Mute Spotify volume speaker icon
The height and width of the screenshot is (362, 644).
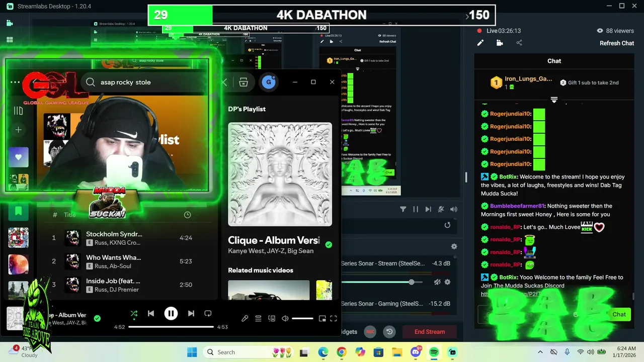(285, 318)
